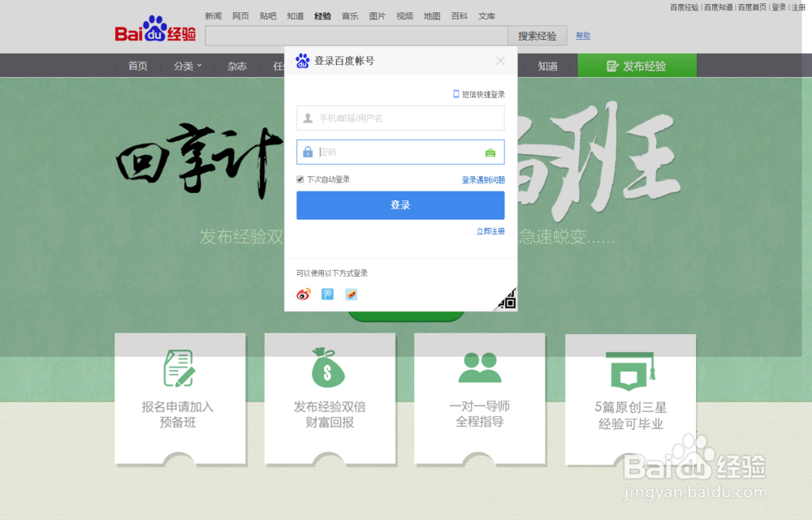Open the 百度经验 link at the top right
The height and width of the screenshot is (520, 812).
684,7
